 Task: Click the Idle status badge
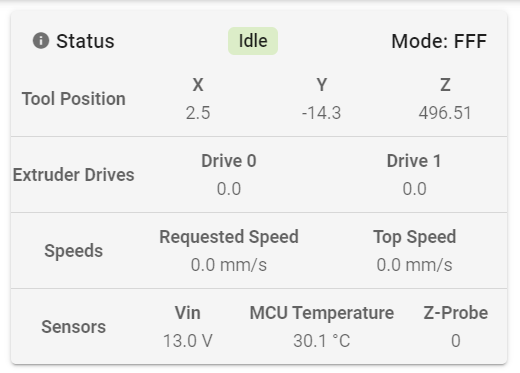[x=253, y=41]
